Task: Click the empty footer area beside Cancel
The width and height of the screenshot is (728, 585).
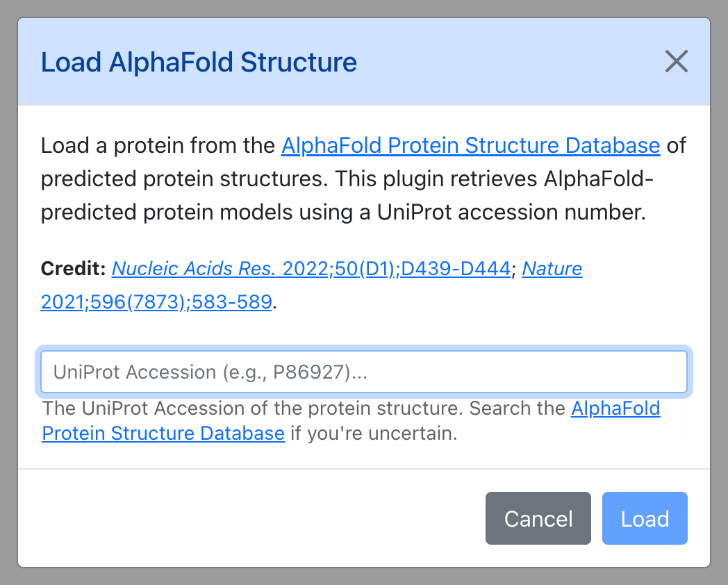Action: pos(251,518)
